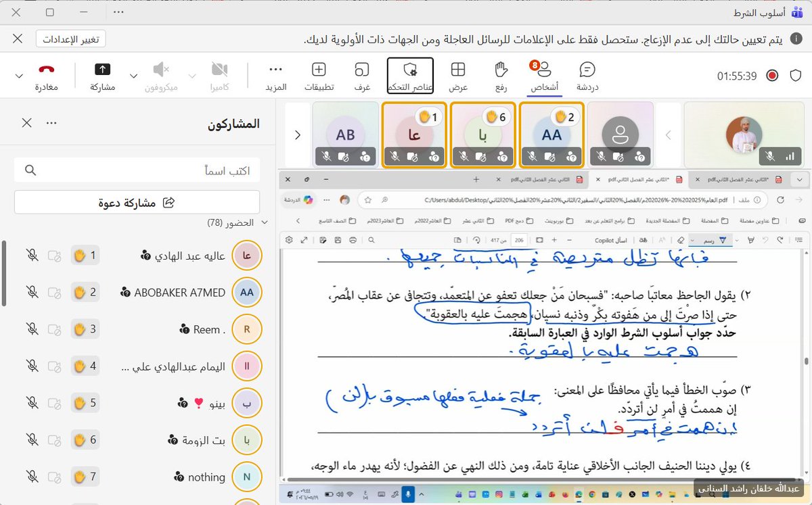This screenshot has width=812, height=505.
Task: Click Change Settings (تغيير الإعدادات) button
Action: point(71,39)
